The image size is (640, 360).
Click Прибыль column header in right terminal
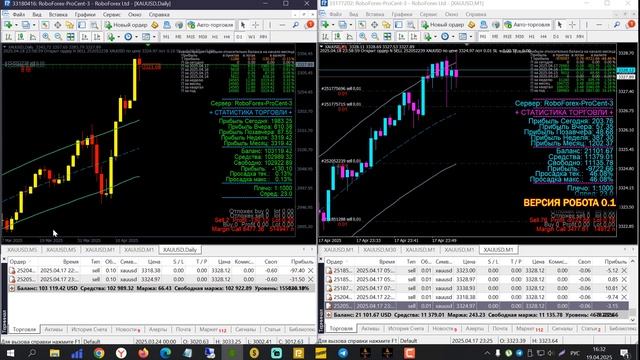[x=616, y=262]
